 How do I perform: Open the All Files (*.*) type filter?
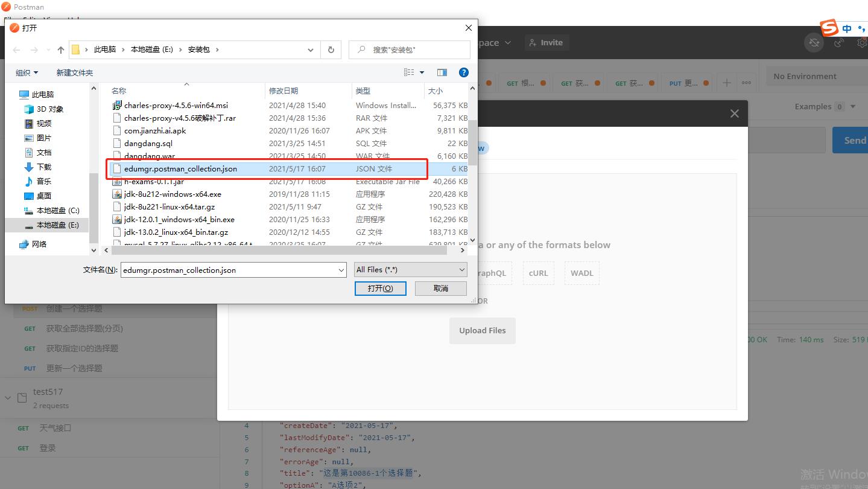click(x=411, y=270)
